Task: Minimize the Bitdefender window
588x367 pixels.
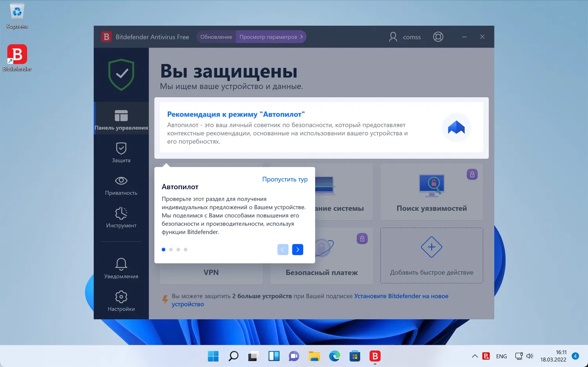Action: tap(464, 37)
